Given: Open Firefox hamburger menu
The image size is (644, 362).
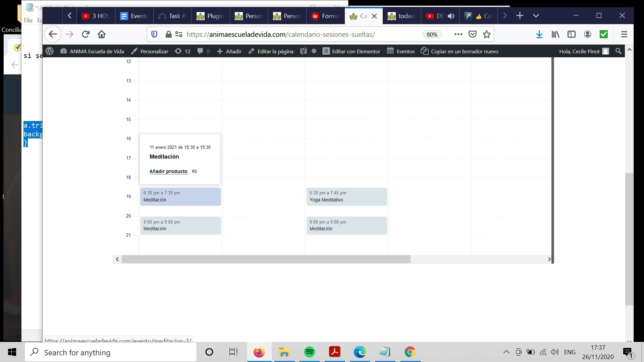Looking at the screenshot, I should 624,34.
